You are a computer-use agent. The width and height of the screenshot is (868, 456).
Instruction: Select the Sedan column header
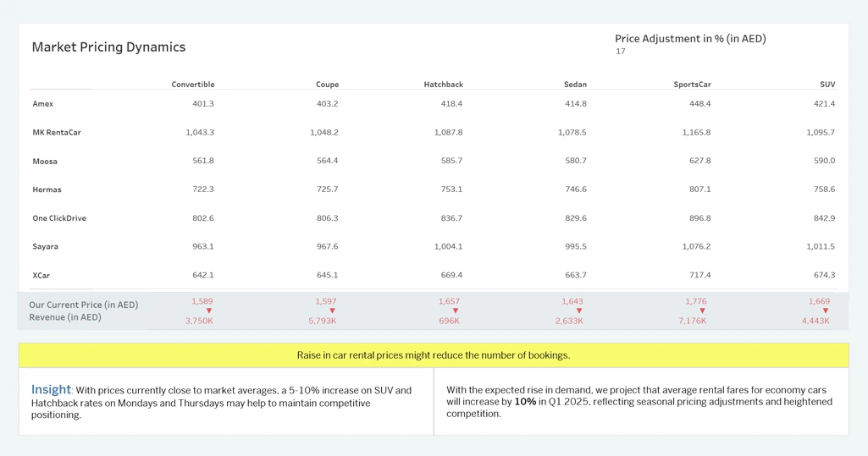(575, 85)
